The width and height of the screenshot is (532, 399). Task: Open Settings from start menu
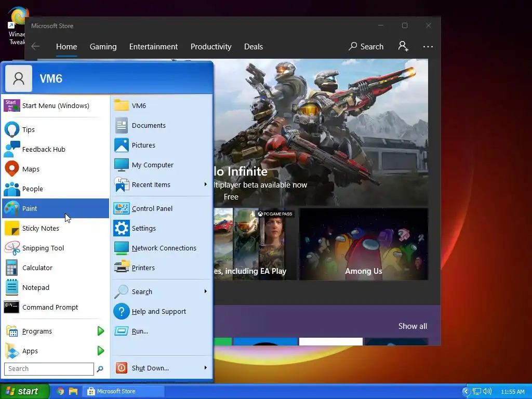pos(162,229)
